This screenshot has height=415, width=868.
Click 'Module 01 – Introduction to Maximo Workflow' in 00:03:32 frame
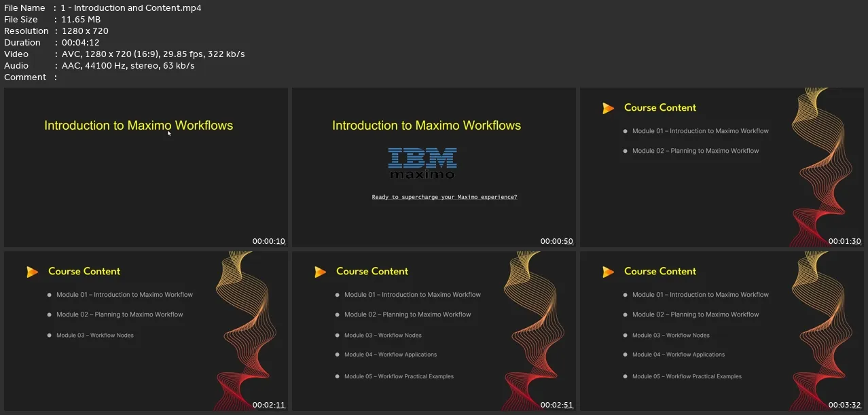[700, 295]
